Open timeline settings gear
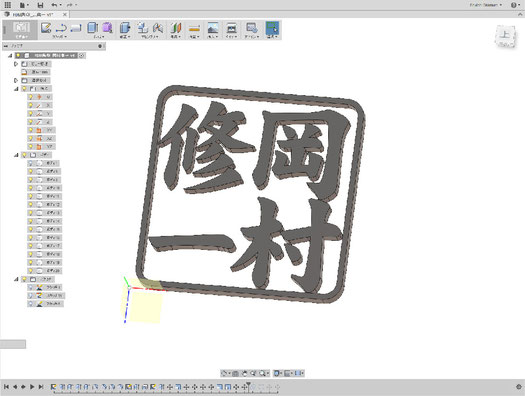This screenshot has width=525, height=396. click(x=519, y=387)
